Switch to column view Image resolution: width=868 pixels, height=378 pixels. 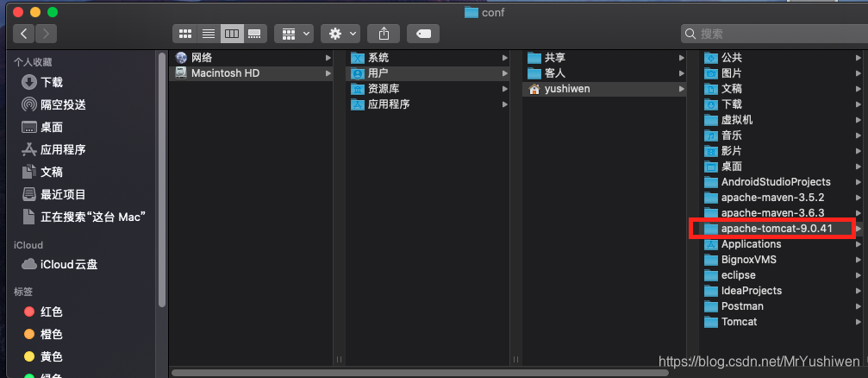coord(231,34)
